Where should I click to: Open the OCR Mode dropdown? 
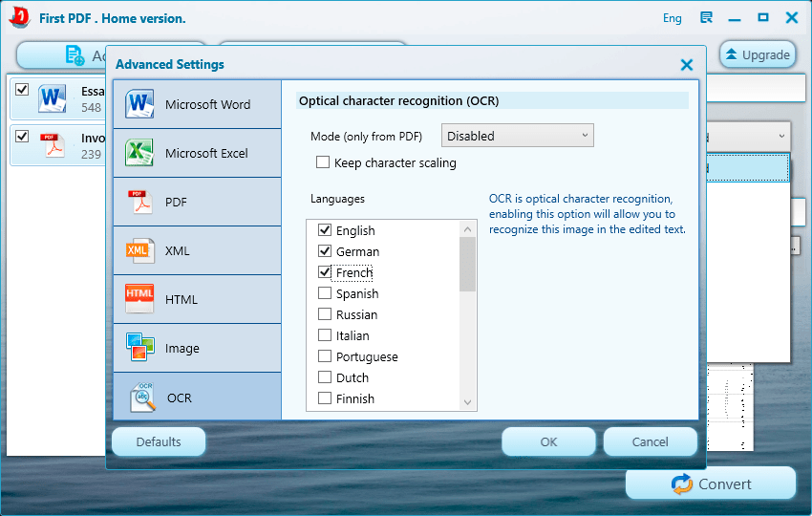[x=517, y=136]
